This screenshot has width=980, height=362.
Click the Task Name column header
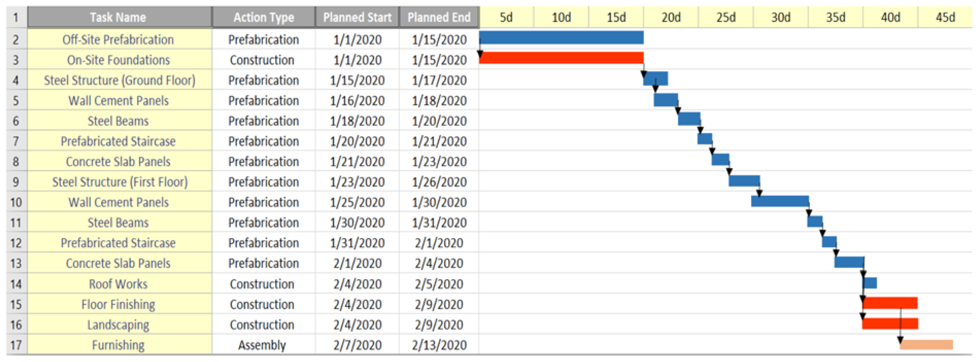(x=118, y=18)
